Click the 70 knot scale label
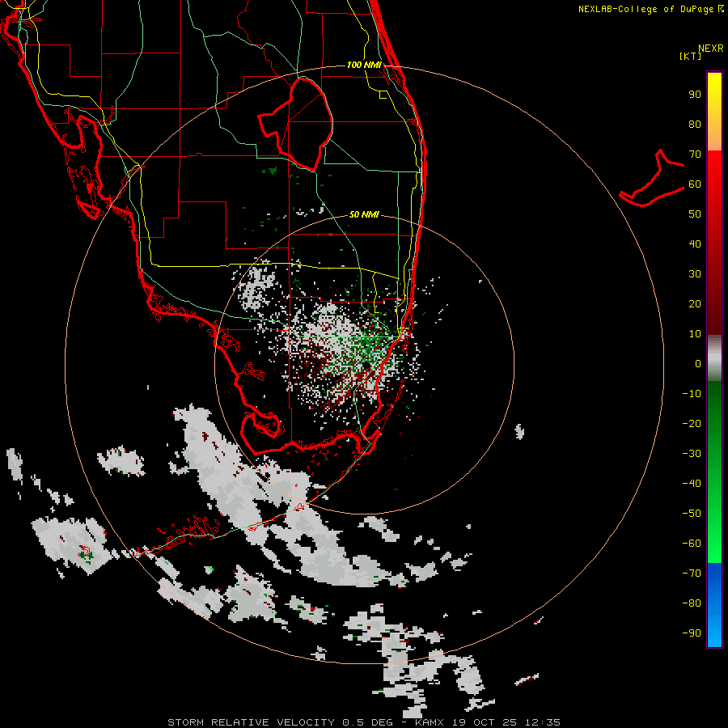 click(x=695, y=154)
